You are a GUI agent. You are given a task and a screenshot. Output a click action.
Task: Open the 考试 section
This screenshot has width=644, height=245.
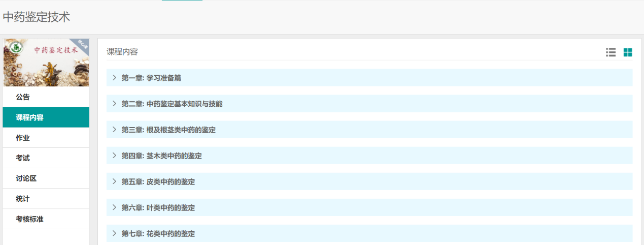click(x=23, y=158)
